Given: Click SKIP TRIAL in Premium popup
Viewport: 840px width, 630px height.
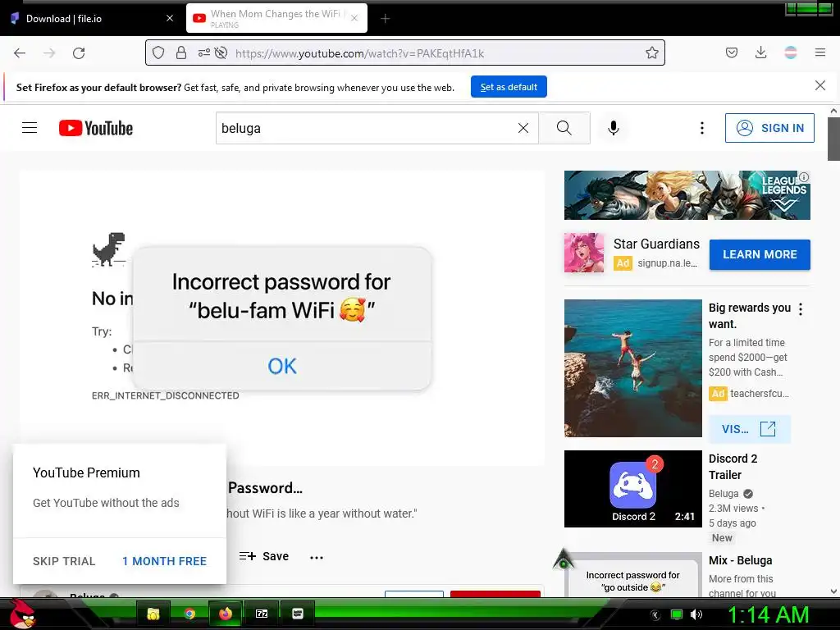Looking at the screenshot, I should (x=64, y=561).
